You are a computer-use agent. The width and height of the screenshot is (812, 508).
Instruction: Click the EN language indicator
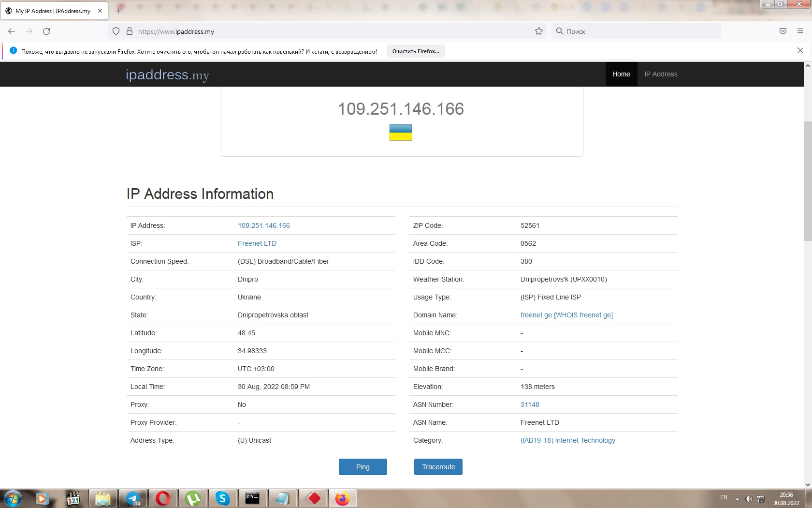coord(724,498)
